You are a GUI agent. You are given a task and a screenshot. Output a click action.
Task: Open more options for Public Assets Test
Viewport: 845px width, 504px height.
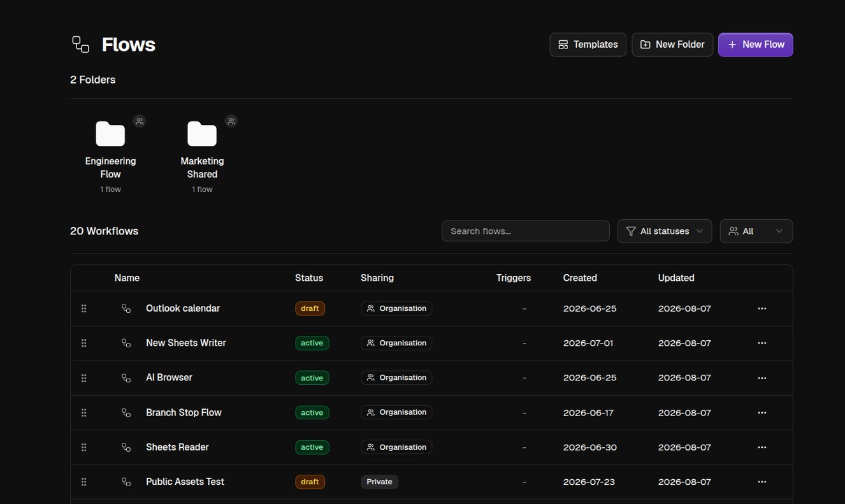pos(762,482)
